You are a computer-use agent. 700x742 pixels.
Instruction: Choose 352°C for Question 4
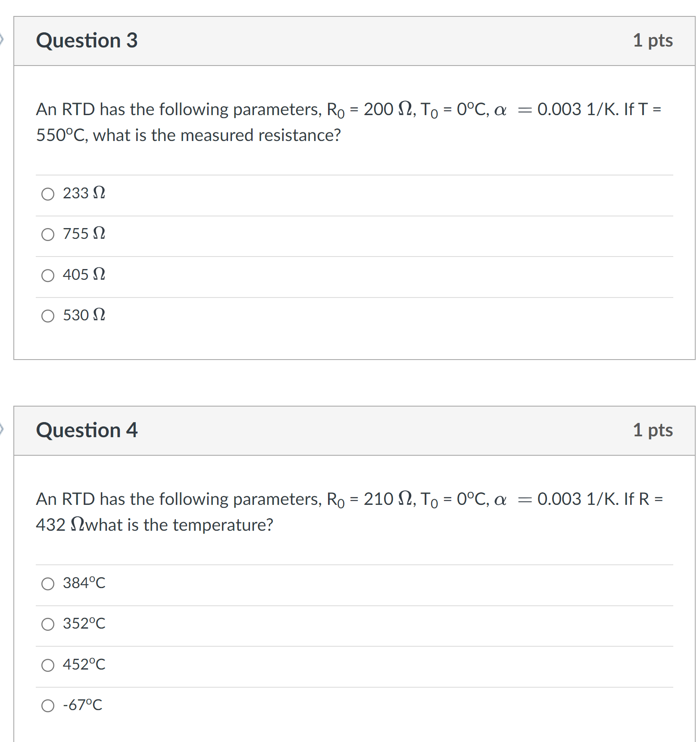47,624
